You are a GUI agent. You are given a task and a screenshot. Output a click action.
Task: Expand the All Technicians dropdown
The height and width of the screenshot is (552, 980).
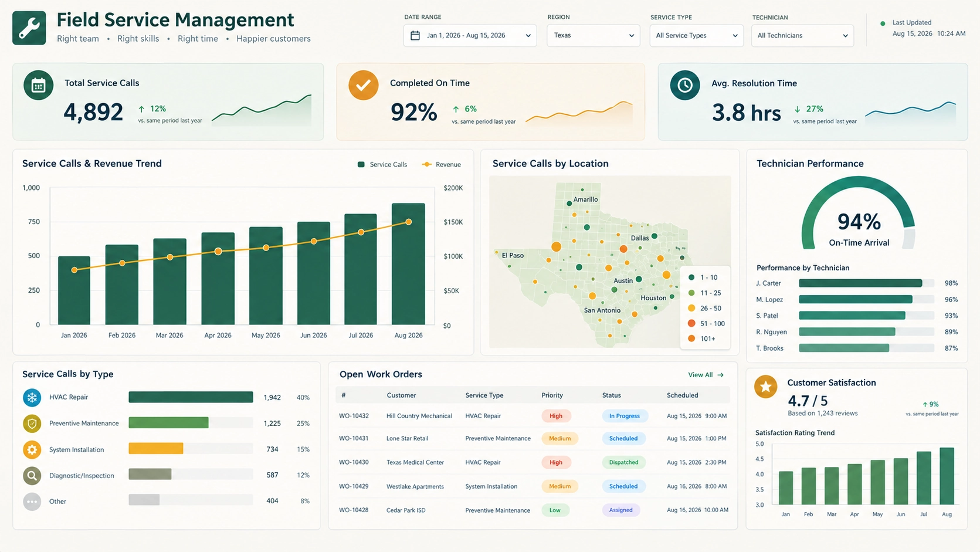point(802,35)
